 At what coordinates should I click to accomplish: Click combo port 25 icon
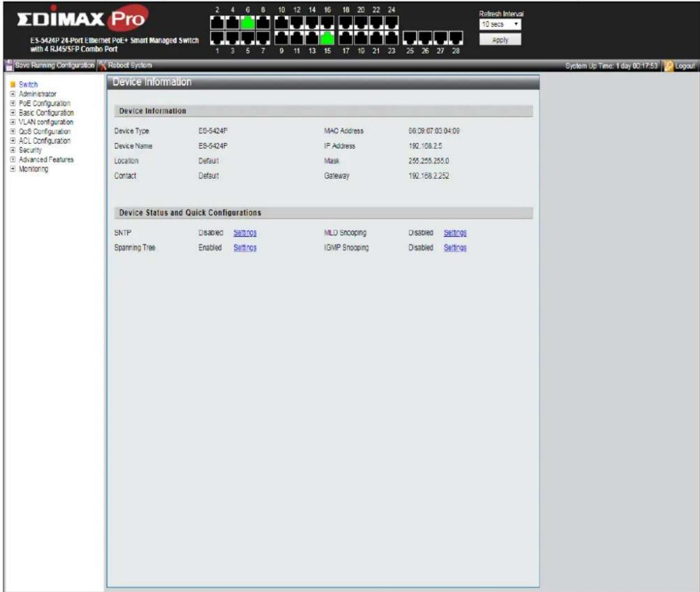click(x=410, y=38)
